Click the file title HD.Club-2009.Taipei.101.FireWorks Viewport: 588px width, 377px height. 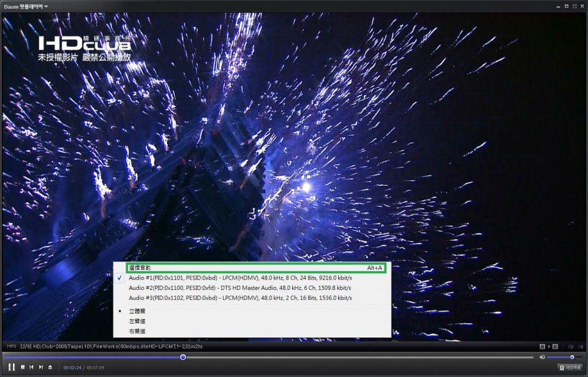click(111, 346)
